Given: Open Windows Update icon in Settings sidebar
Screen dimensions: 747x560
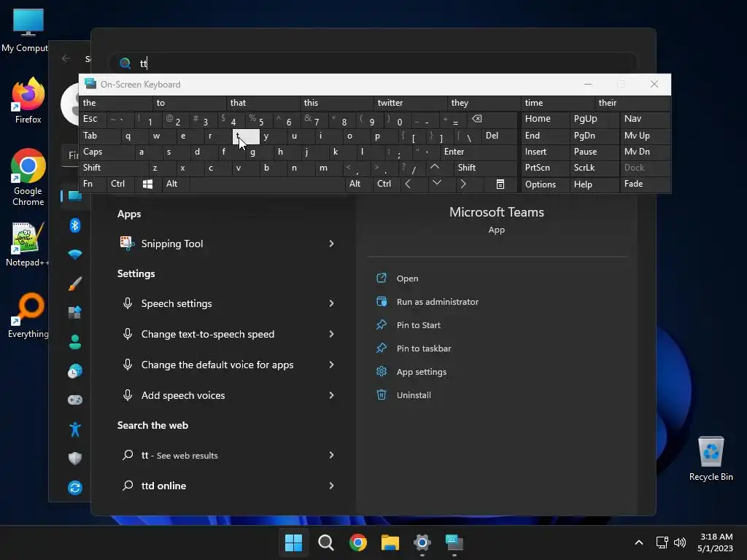Looking at the screenshot, I should tap(75, 488).
